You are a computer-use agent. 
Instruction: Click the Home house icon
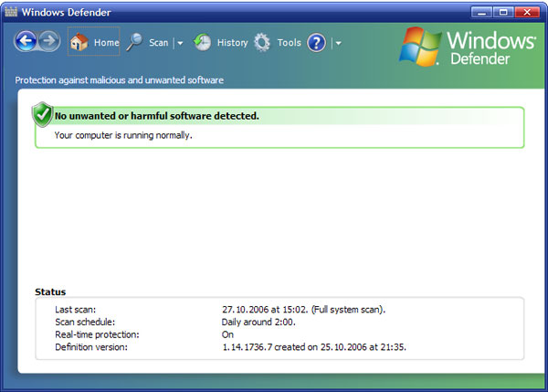point(79,42)
